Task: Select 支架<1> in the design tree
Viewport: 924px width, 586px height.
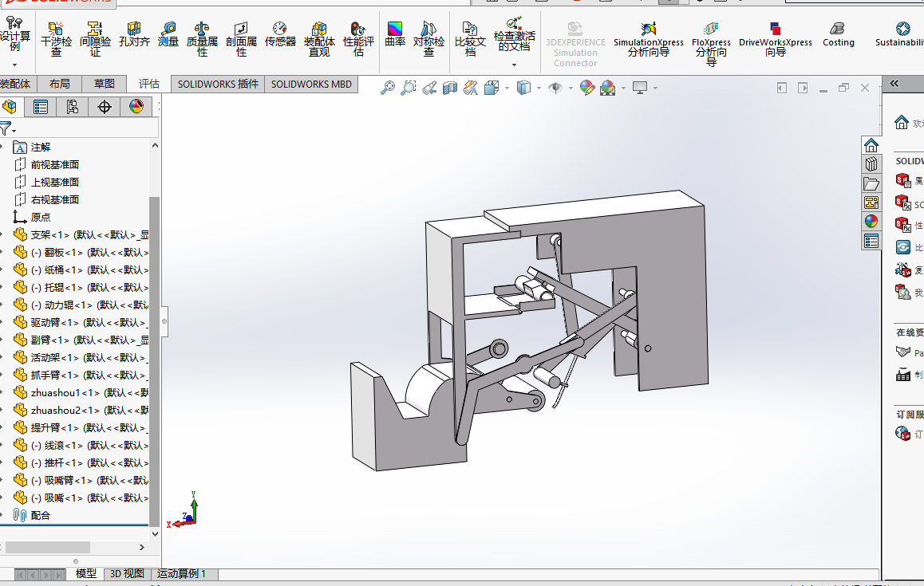Action: point(81,235)
